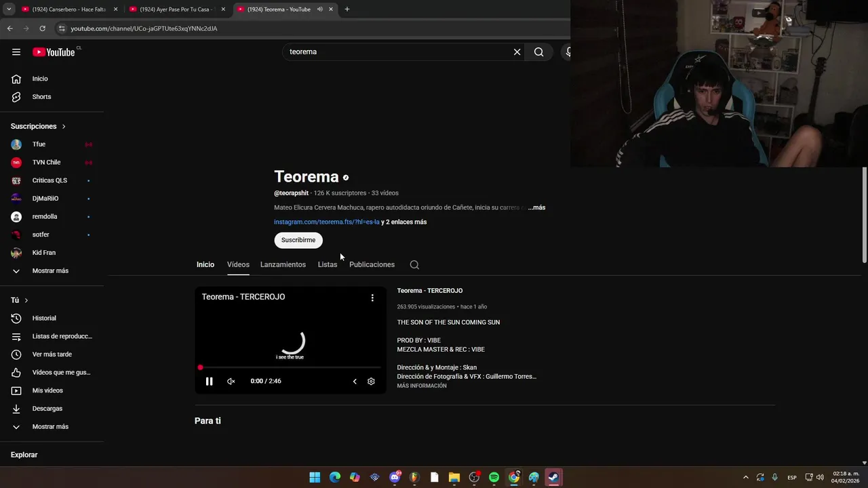Open Ver más tarde list

52,354
